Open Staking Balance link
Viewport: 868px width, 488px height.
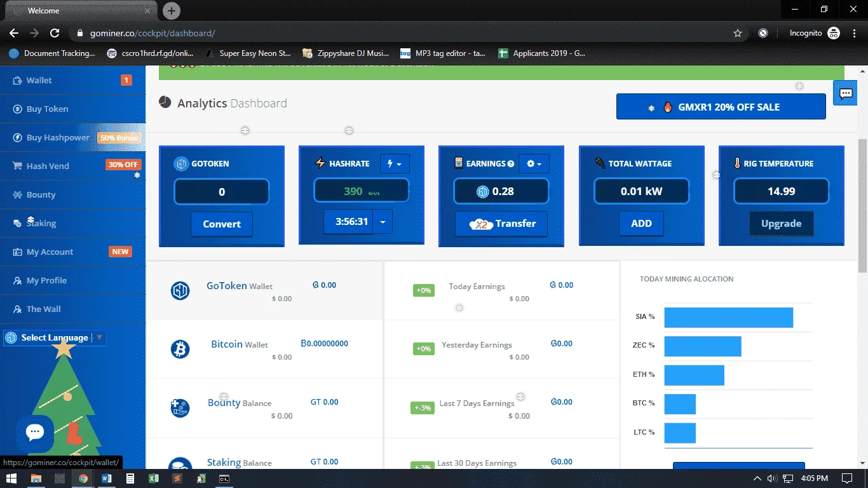[240, 463]
